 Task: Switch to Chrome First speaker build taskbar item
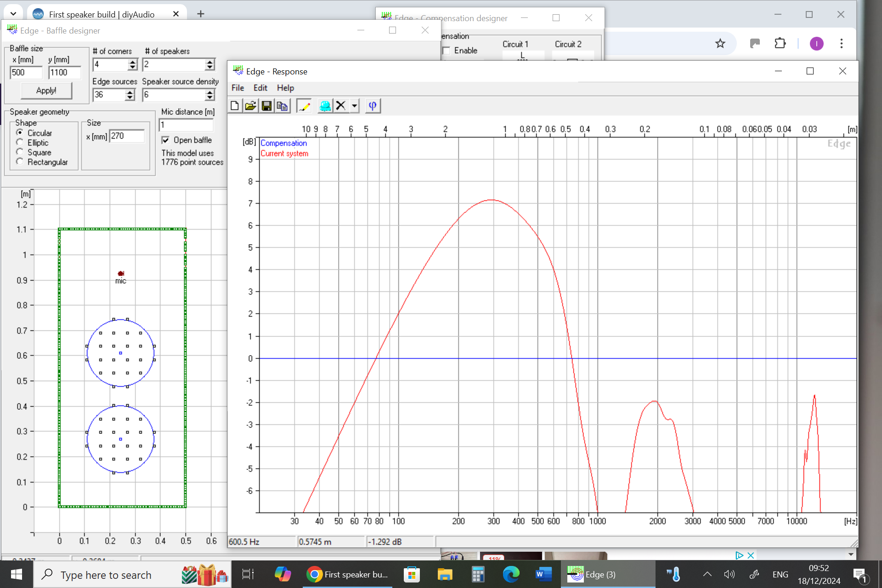tap(348, 574)
